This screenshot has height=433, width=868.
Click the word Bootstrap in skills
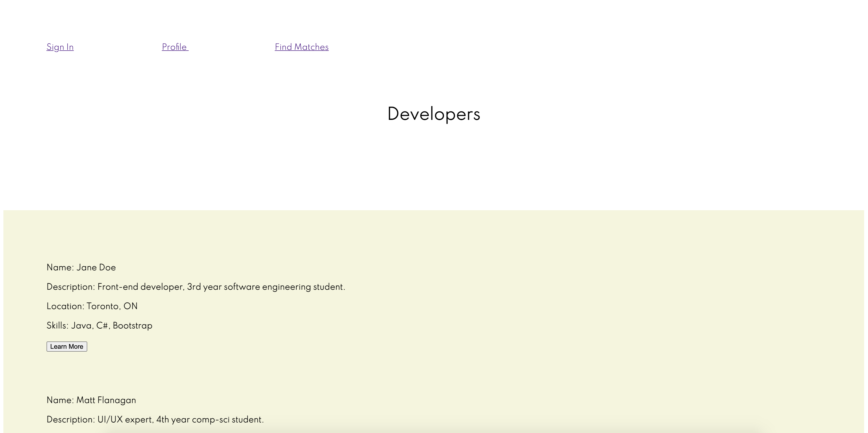tap(132, 325)
